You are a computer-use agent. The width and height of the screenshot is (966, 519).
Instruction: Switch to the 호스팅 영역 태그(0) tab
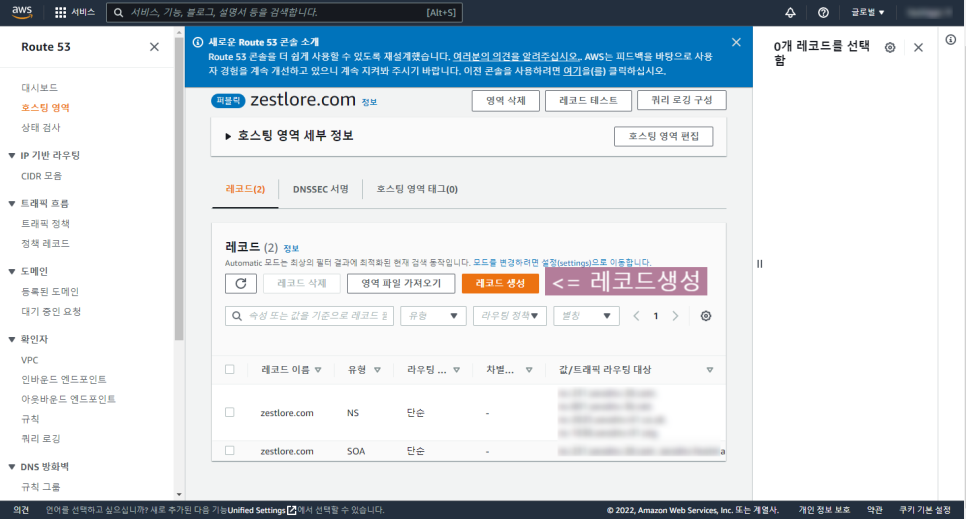(417, 189)
